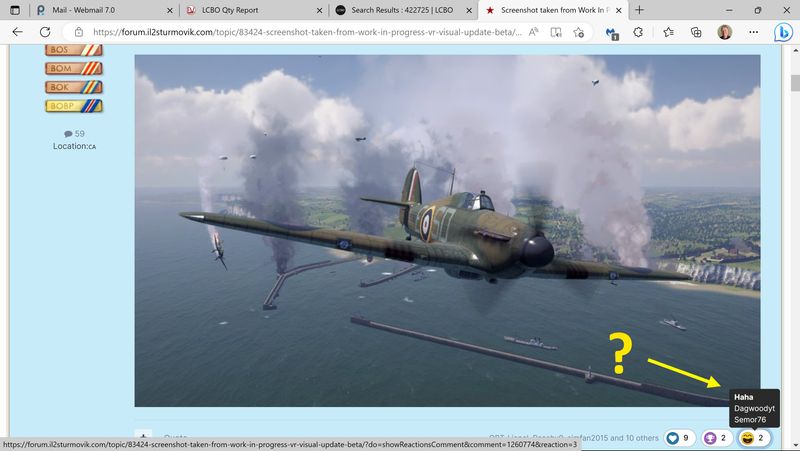This screenshot has width=800, height=451.
Task: Open a new browser tab
Action: tap(639, 10)
